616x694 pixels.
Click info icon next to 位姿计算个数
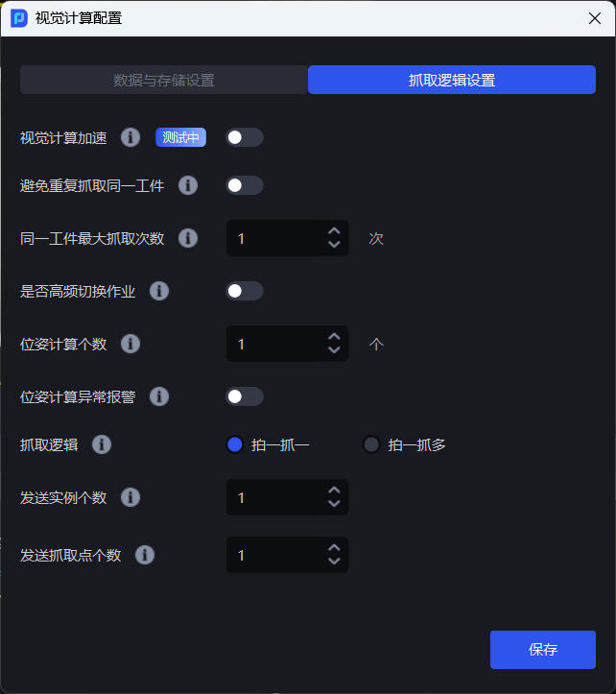coord(130,344)
